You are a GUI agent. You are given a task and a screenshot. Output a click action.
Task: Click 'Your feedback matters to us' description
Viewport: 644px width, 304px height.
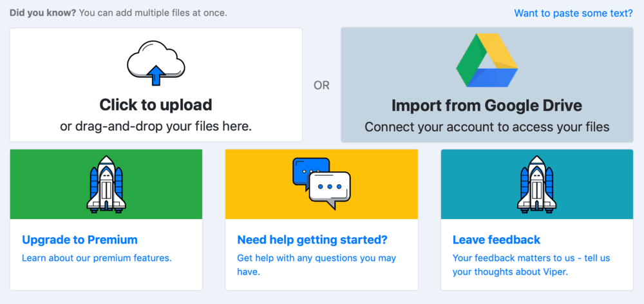point(531,265)
